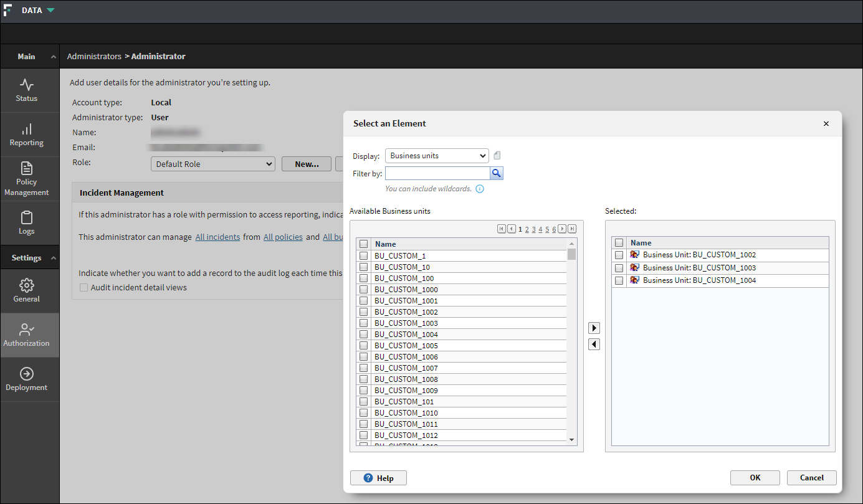Open the Logs section in sidebar

(27, 223)
